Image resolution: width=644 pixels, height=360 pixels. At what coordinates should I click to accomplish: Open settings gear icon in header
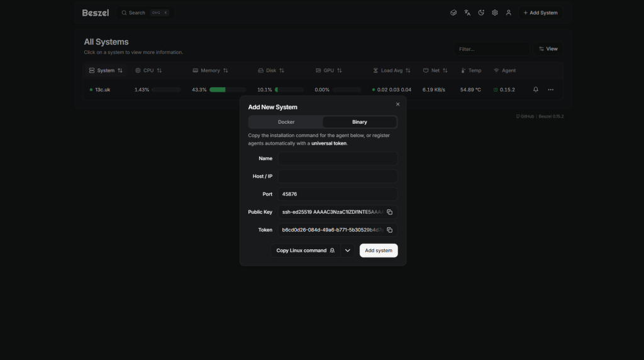point(495,13)
